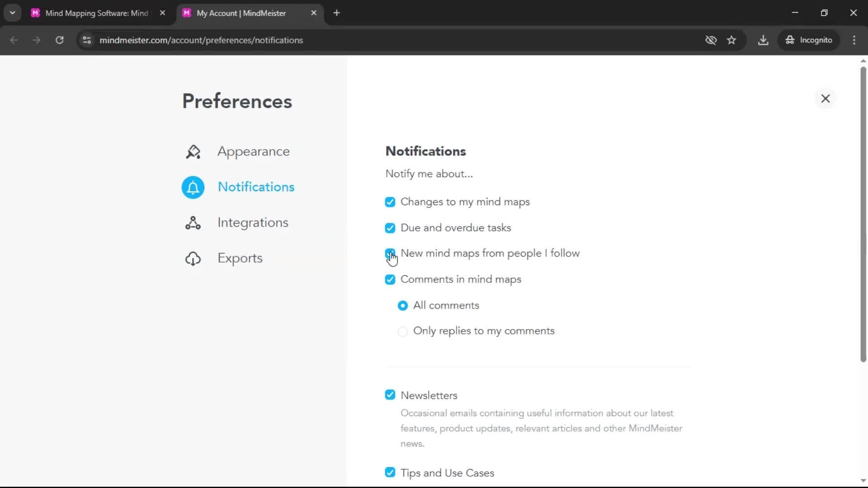Uncheck the Newsletters checkbox
Image resolution: width=868 pixels, height=488 pixels.
[390, 395]
